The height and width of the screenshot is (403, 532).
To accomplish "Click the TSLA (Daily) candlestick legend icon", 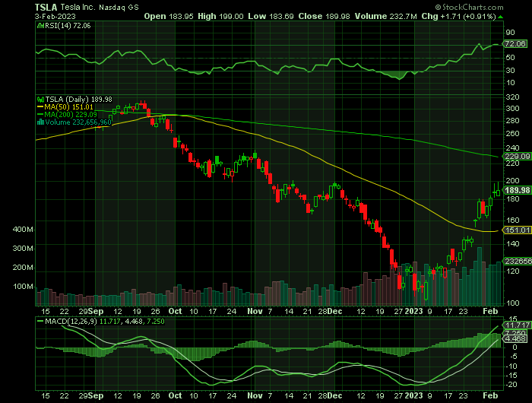I will click(40, 100).
